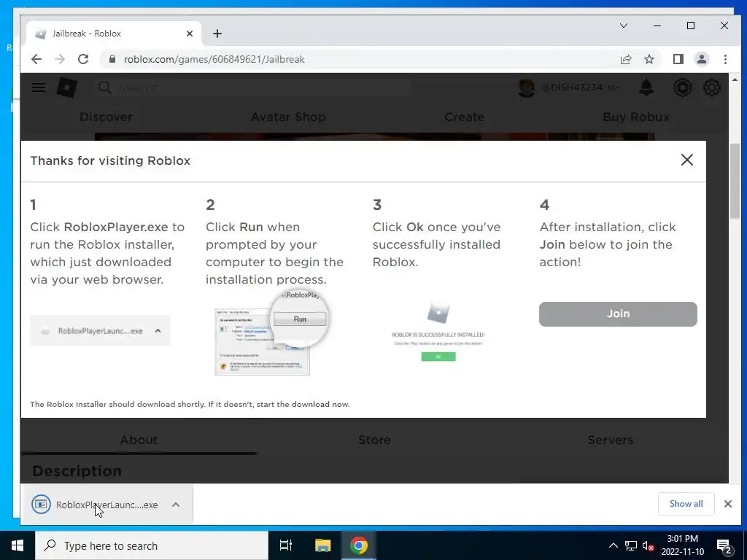This screenshot has width=747, height=560.
Task: Share this page via address bar icon
Action: (x=625, y=59)
